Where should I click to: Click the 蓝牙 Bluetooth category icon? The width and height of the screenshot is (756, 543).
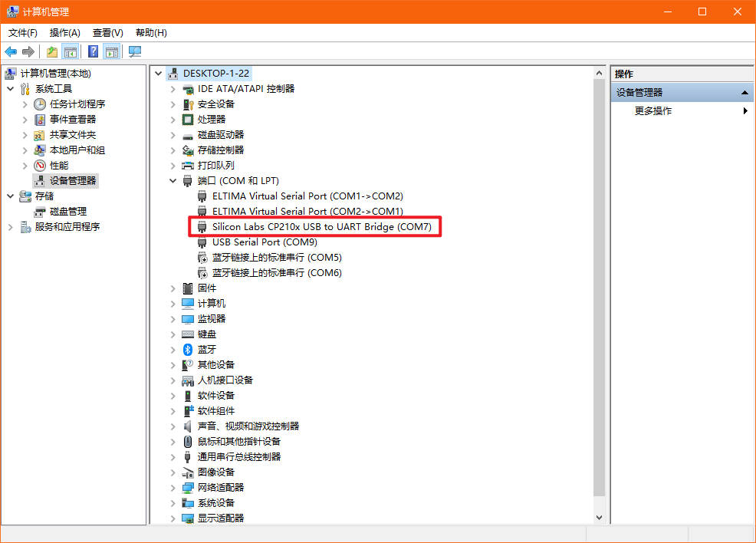[188, 349]
